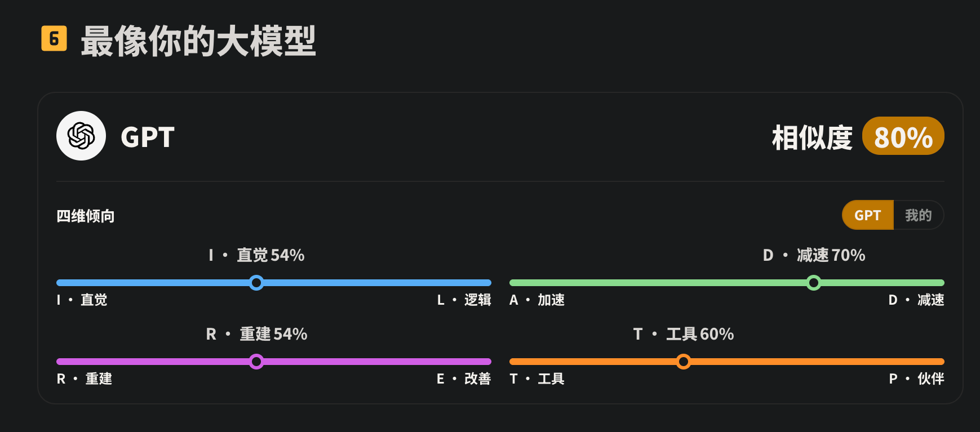This screenshot has width=980, height=432.
Task: Click the 80% similarity badge
Action: [903, 136]
